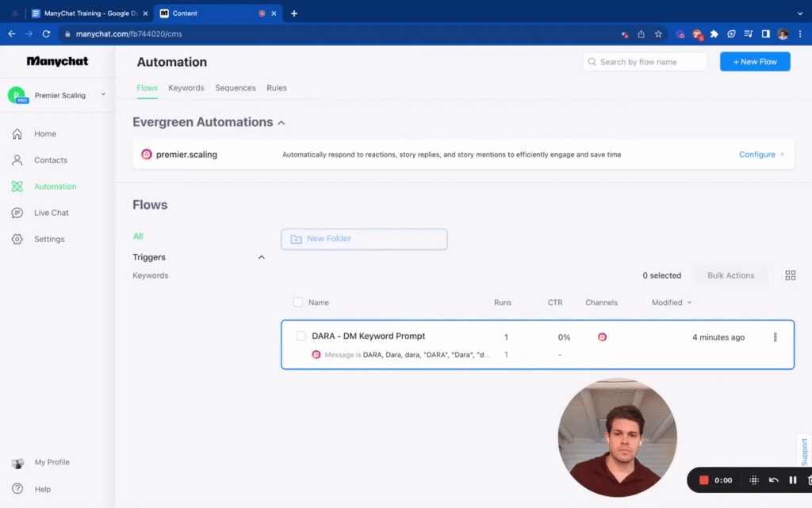Click the recorder grid dots icon
This screenshot has width=812, height=508.
click(x=754, y=480)
